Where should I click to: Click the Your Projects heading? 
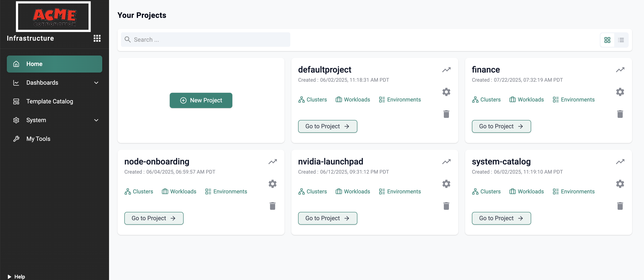pyautogui.click(x=142, y=15)
